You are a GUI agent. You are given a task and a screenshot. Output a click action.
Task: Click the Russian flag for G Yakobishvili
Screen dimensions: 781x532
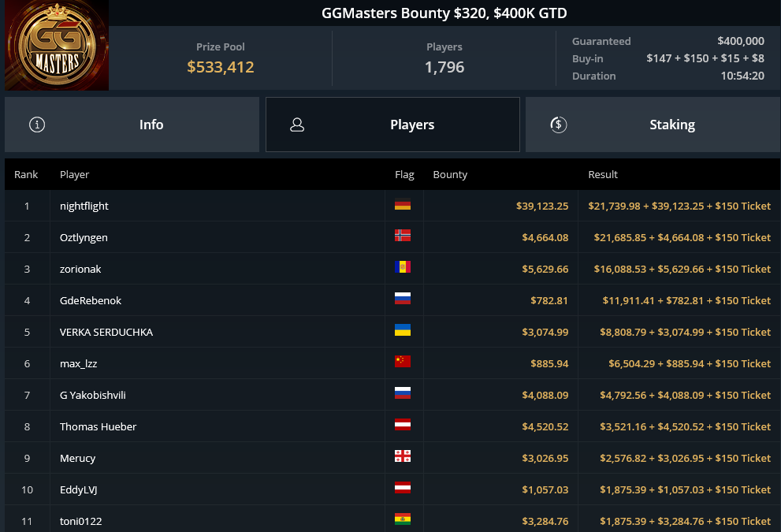[x=403, y=393]
